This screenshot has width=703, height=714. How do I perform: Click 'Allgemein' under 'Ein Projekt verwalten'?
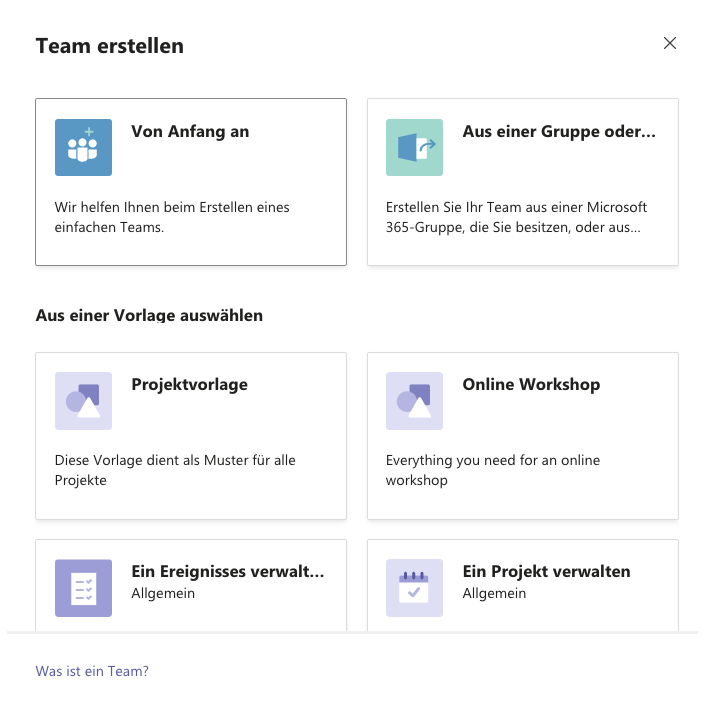click(x=494, y=593)
